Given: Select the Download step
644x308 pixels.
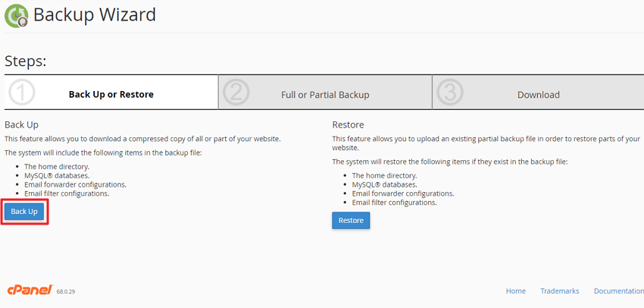Looking at the screenshot, I should click(x=539, y=93).
